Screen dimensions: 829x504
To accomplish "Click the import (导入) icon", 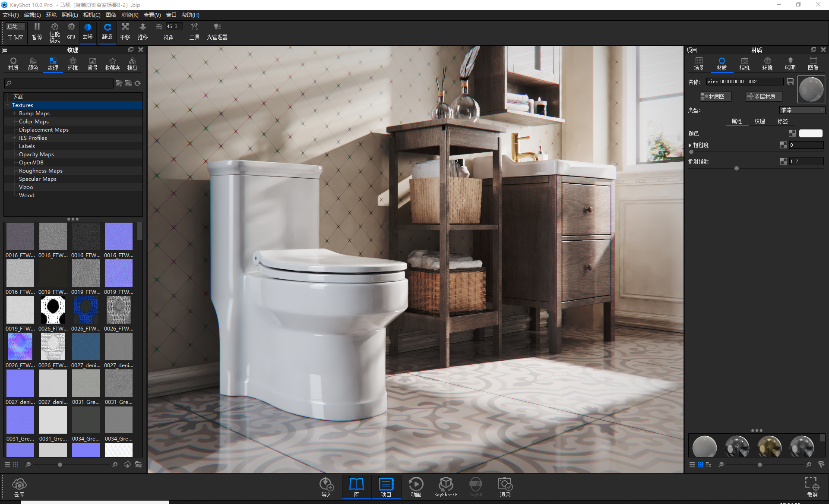I will (326, 487).
